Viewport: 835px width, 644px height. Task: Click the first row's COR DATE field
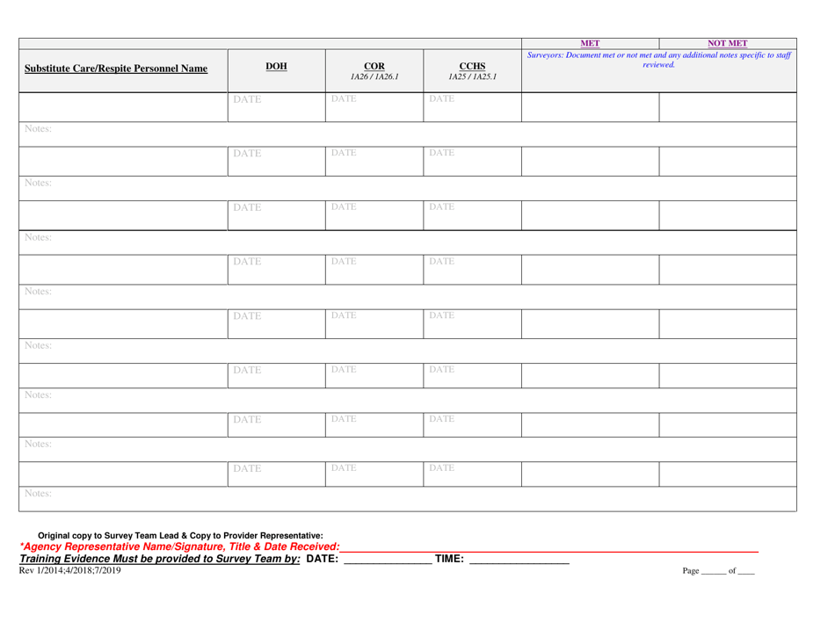[374, 107]
